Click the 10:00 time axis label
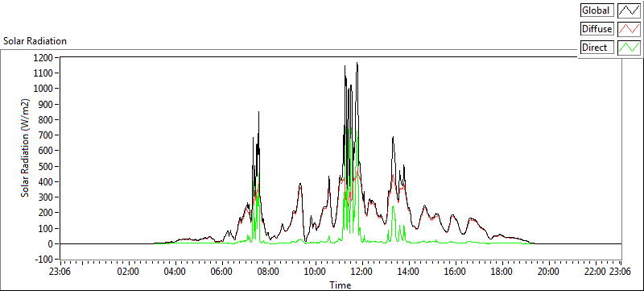Screen dimensions: 644x291 (316, 272)
